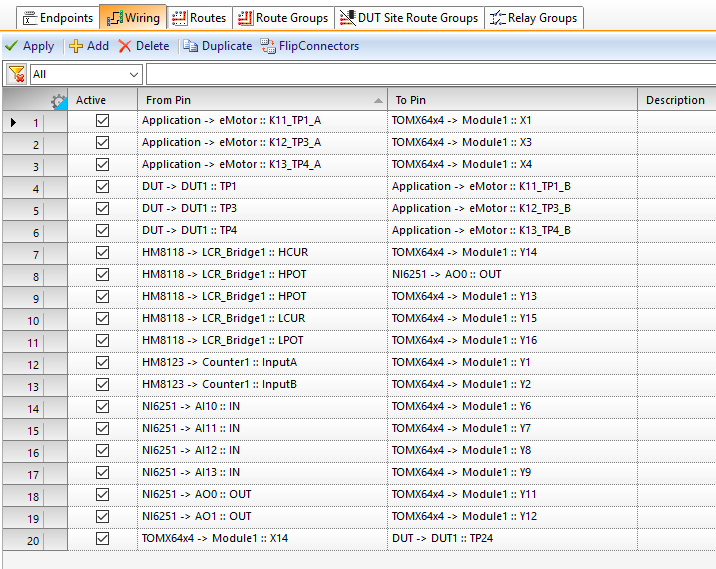Click From Pin cell 'AI12 :: IN'
The height and width of the screenshot is (569, 716).
tap(262, 451)
